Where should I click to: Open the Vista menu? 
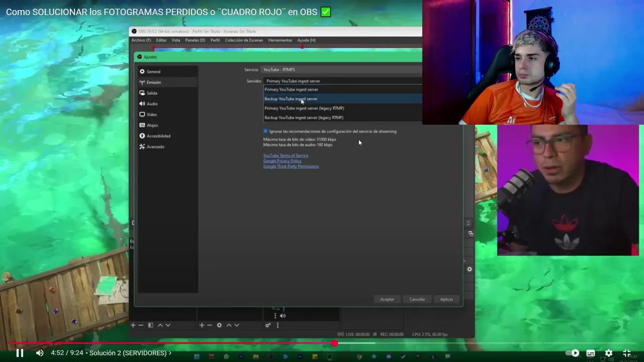[x=176, y=40]
